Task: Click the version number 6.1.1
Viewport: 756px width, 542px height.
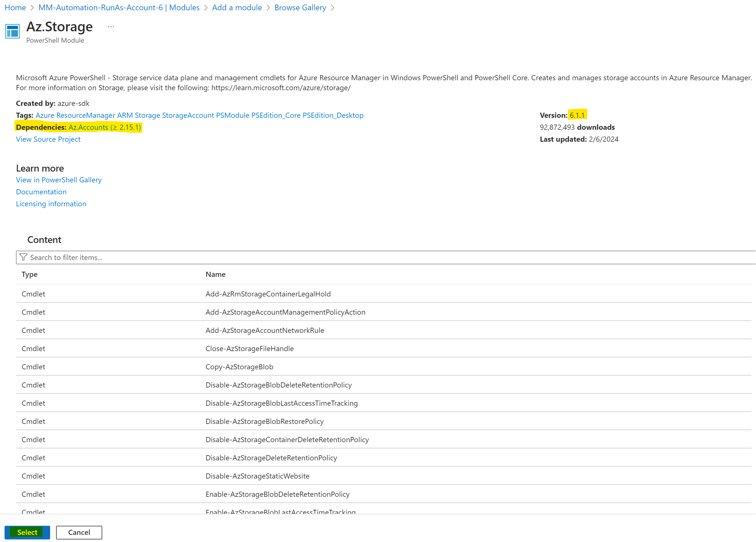Action: point(577,115)
